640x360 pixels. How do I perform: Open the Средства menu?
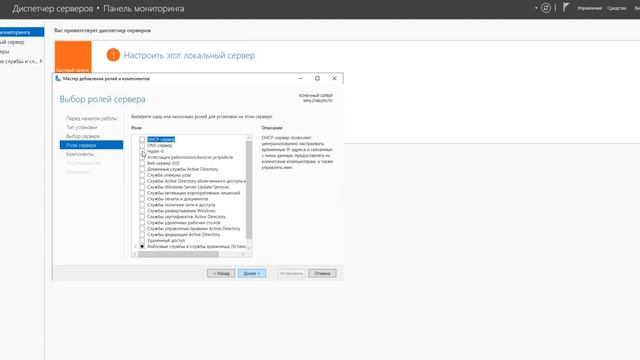pos(616,8)
